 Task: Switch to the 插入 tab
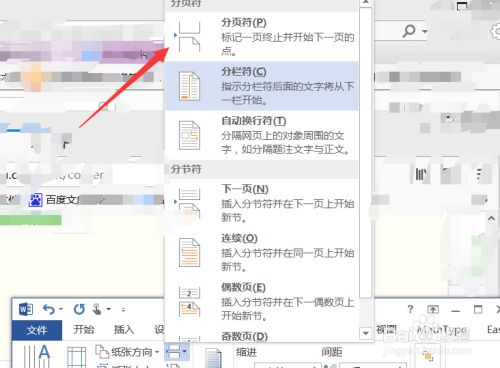pyautogui.click(x=124, y=330)
